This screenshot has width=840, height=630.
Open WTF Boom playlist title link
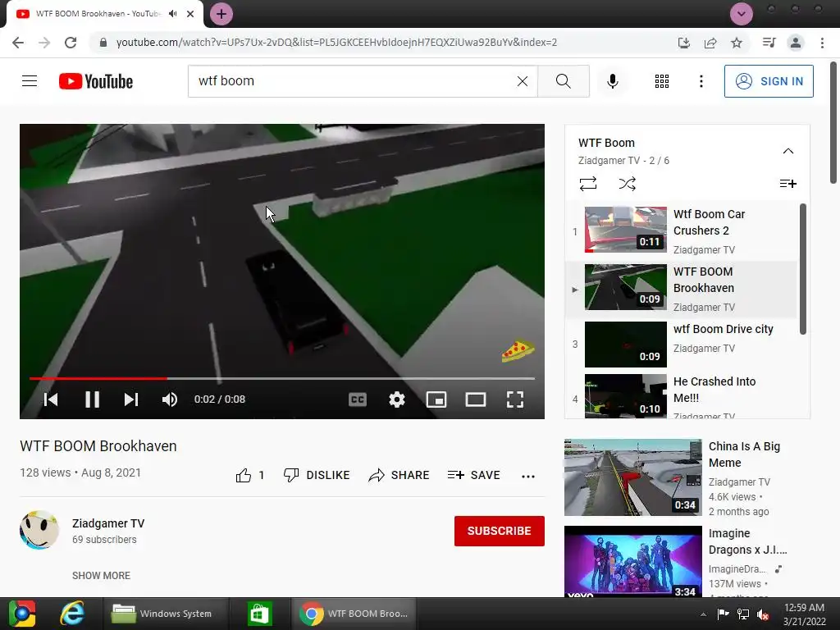click(606, 143)
